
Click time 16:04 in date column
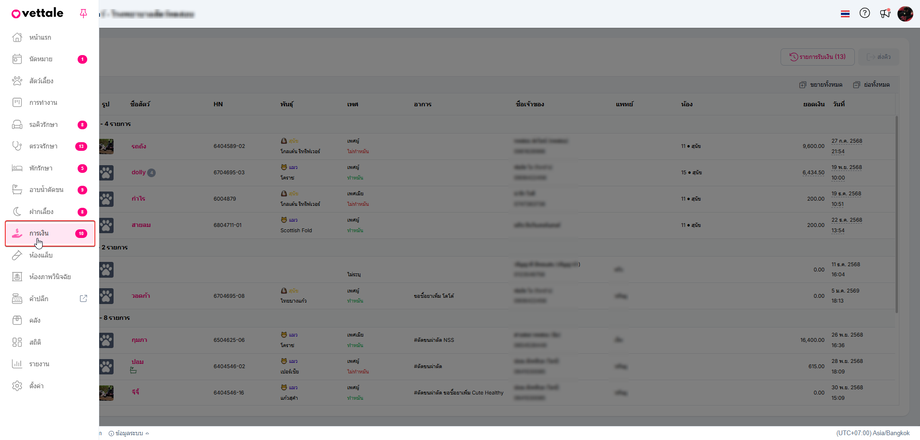tap(838, 274)
